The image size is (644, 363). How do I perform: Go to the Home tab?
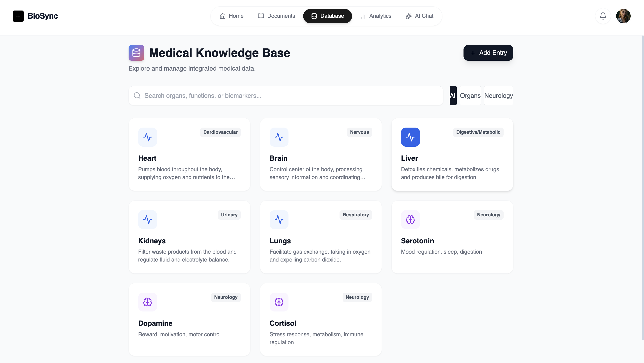tap(232, 16)
